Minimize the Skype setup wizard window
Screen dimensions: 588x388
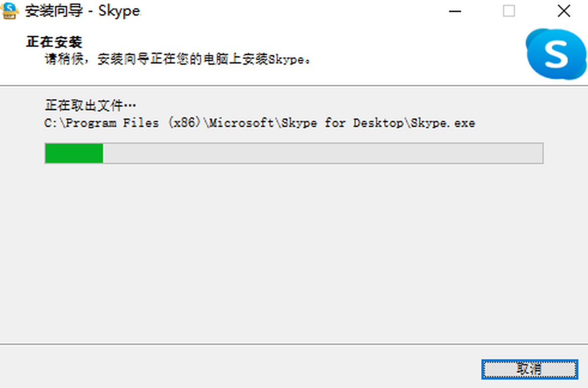tap(455, 11)
